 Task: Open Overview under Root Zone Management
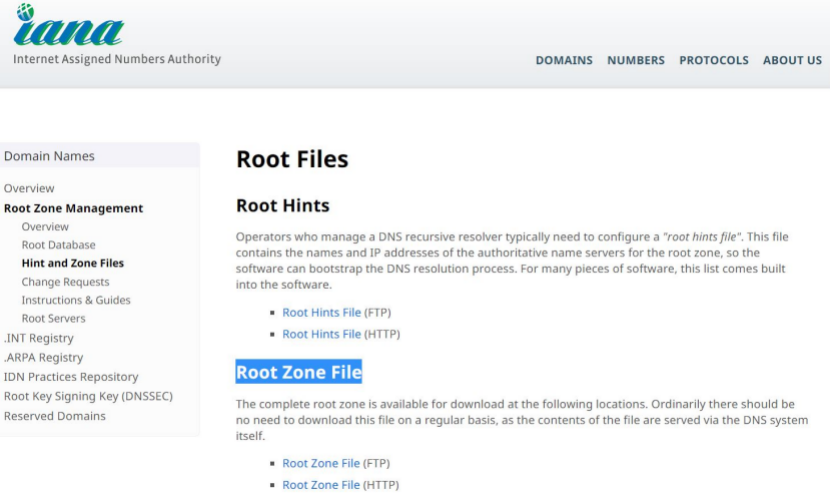tap(45, 227)
